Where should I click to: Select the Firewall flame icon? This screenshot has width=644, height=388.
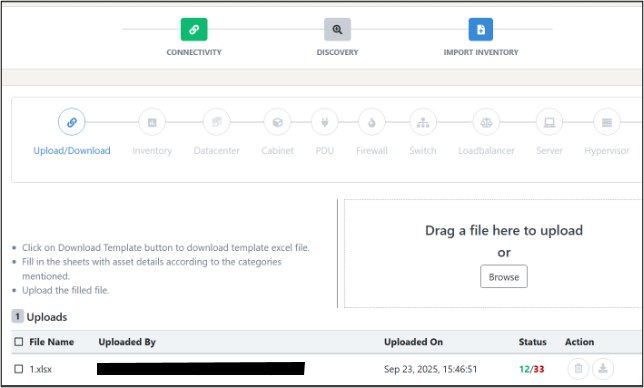[372, 122]
